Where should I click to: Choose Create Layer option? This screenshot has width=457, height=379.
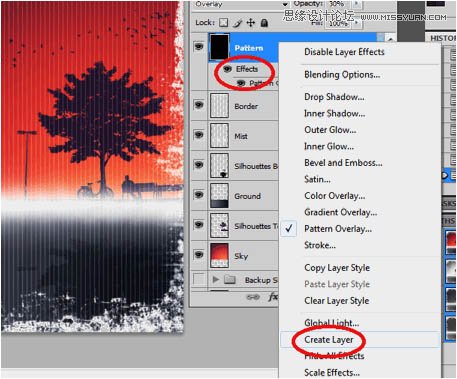click(329, 340)
